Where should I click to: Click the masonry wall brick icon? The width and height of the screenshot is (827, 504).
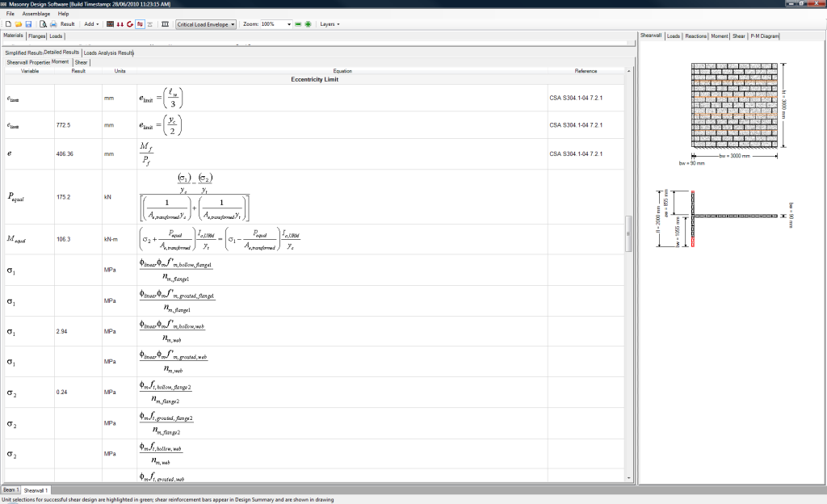click(x=111, y=24)
